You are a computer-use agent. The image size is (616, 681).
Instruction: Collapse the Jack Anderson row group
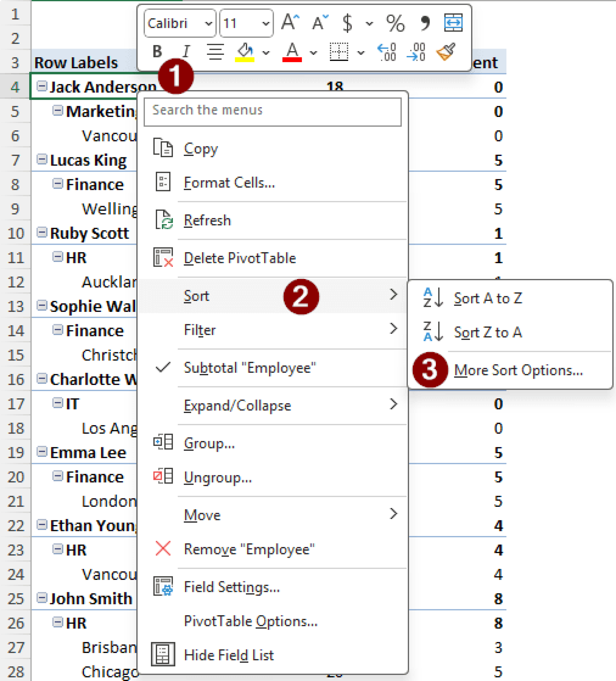tap(42, 85)
